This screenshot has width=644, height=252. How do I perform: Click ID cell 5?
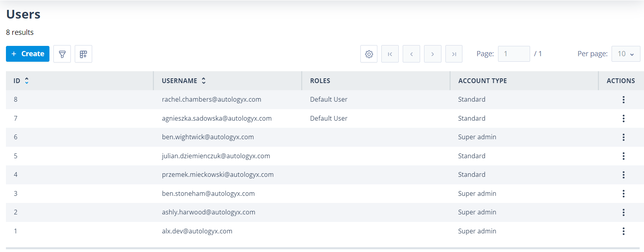click(x=15, y=156)
